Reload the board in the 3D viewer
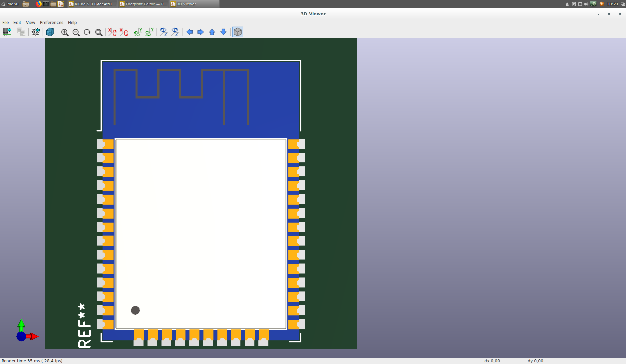 click(x=7, y=32)
